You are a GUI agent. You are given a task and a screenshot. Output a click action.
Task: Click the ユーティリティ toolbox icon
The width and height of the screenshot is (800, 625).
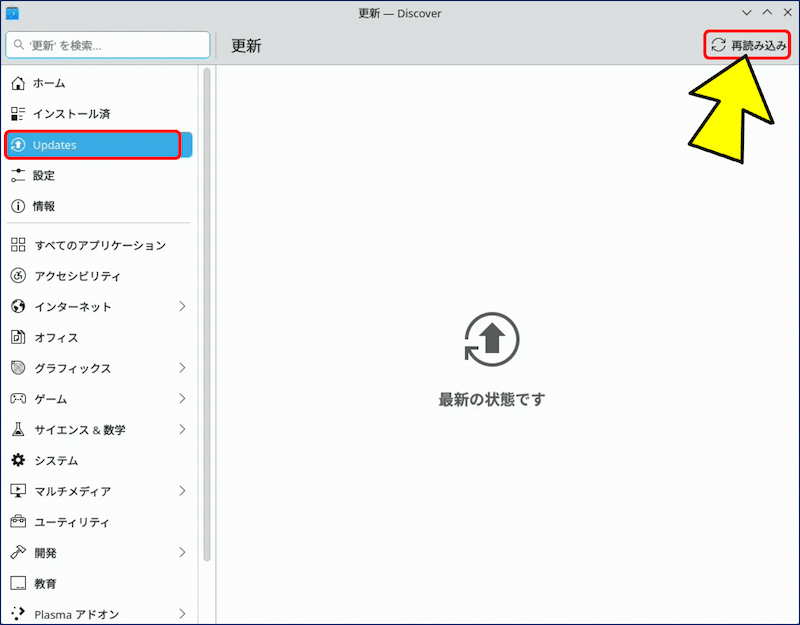18,522
